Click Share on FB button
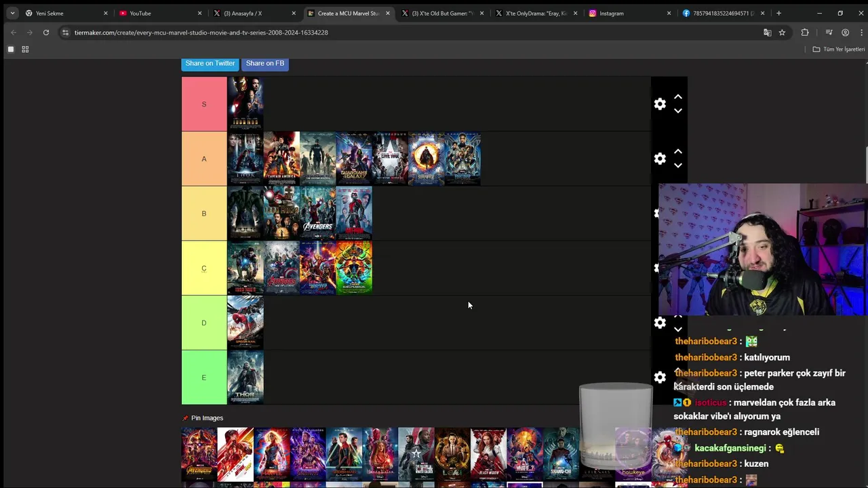Viewport: 868px width, 488px height. coord(265,63)
